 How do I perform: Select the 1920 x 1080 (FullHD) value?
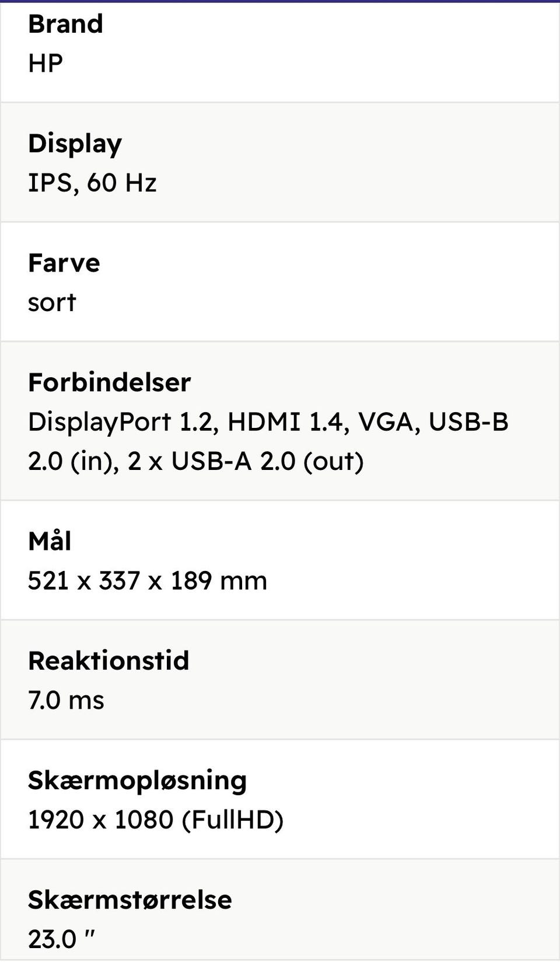coord(155,820)
